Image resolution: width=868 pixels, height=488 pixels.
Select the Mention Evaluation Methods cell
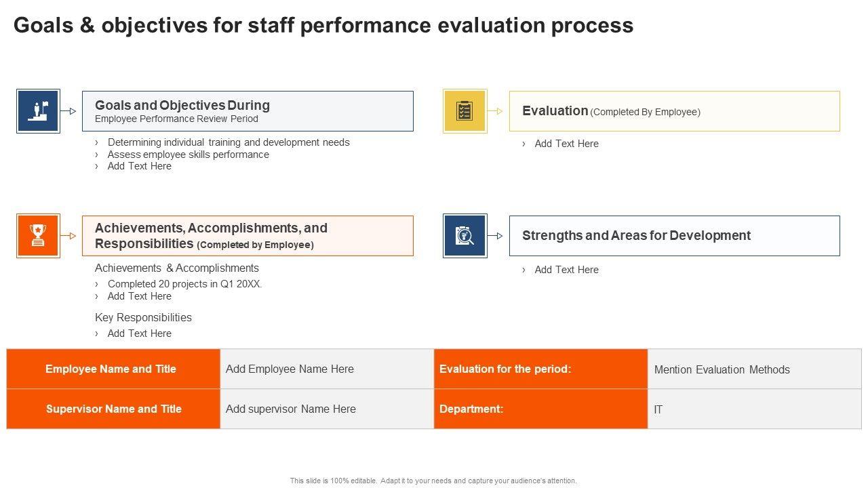click(753, 369)
